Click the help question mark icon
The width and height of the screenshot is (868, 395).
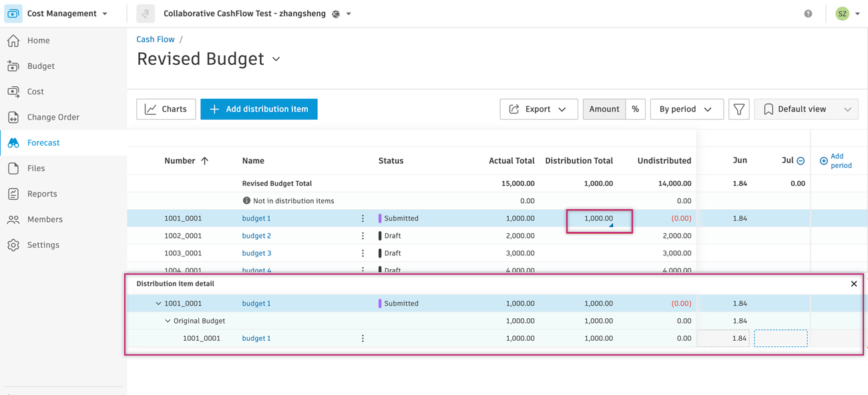808,13
